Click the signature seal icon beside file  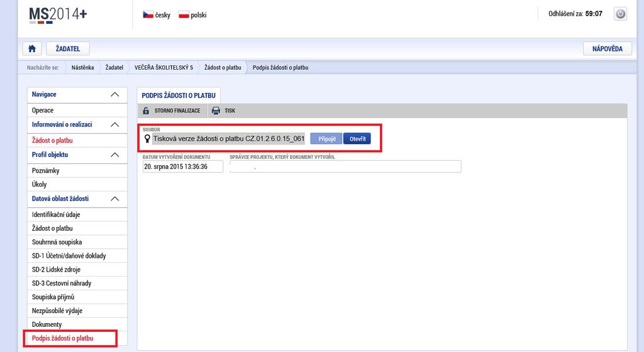[x=147, y=139]
